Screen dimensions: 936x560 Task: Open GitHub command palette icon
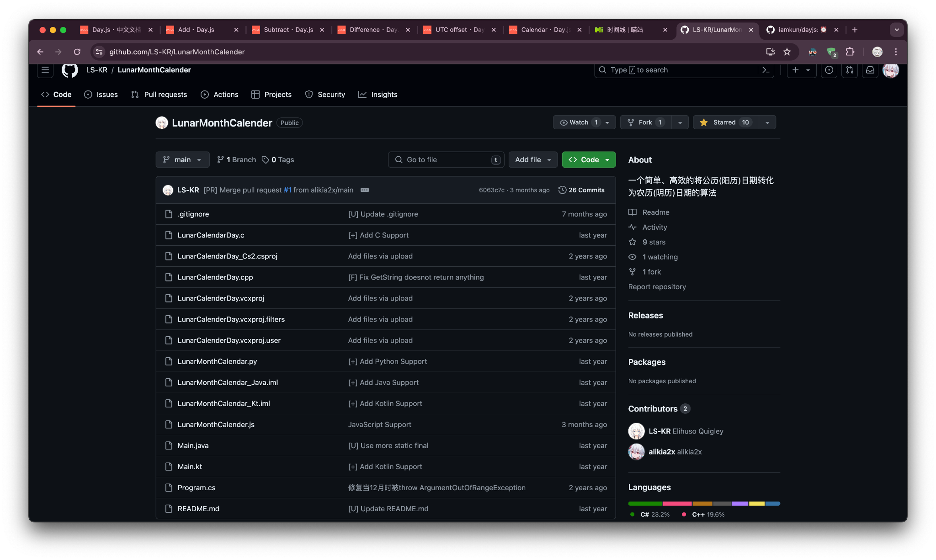click(766, 70)
